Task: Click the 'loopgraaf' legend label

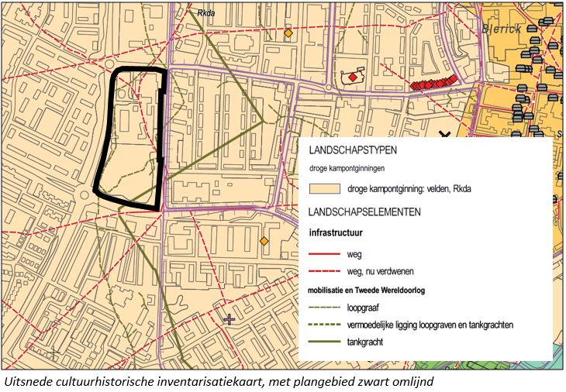Action: pos(363,308)
